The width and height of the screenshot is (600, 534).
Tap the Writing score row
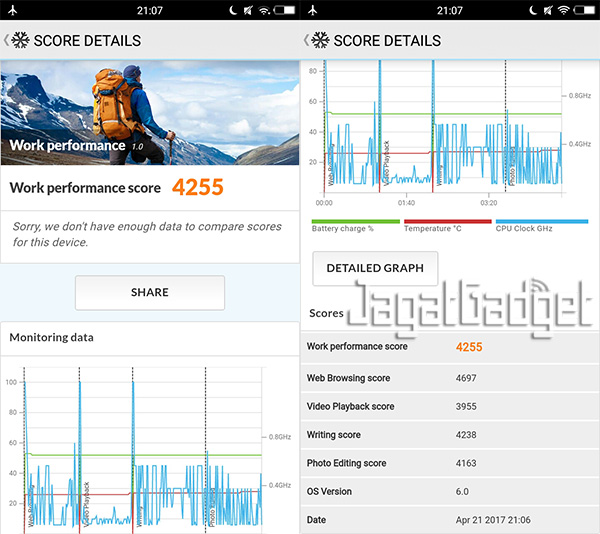click(x=450, y=435)
